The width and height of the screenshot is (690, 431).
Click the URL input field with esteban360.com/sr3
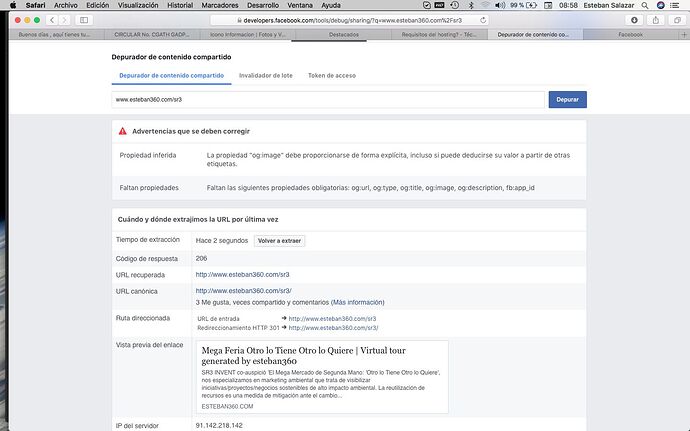(328, 99)
